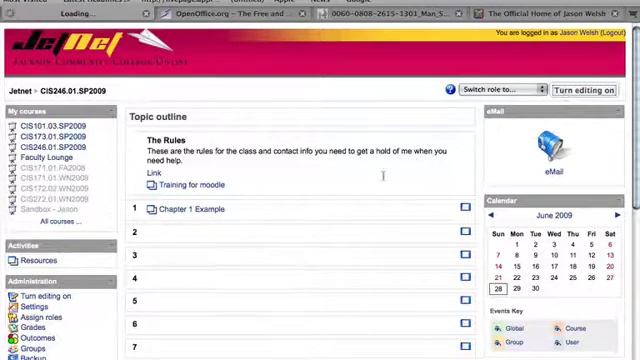Open the dimmed CIS171.01.FA2008 course link

(53, 168)
